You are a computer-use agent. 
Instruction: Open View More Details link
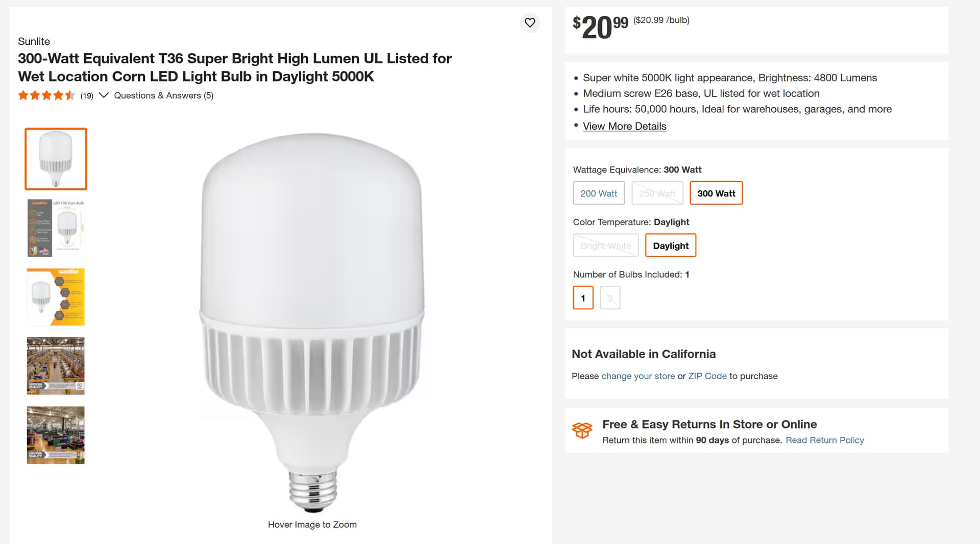(x=624, y=126)
